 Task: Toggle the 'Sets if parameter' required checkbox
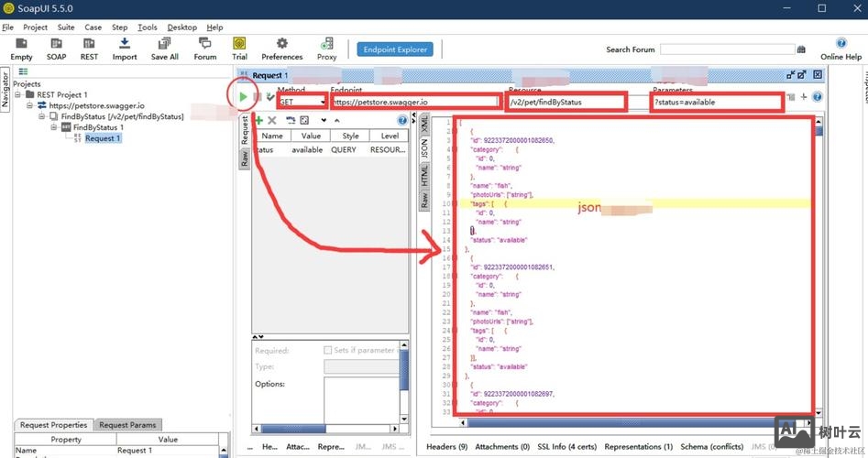tap(328, 350)
